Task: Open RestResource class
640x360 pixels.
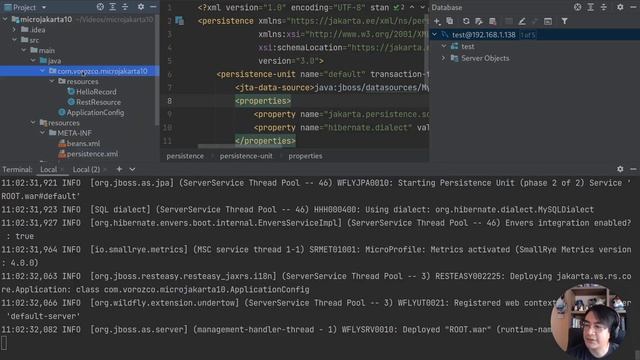Action: [98, 102]
